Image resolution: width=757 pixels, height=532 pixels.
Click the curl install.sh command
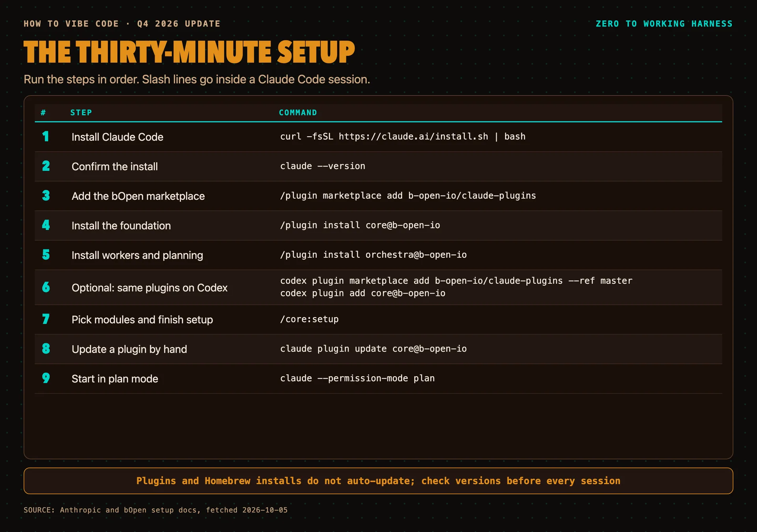click(403, 136)
